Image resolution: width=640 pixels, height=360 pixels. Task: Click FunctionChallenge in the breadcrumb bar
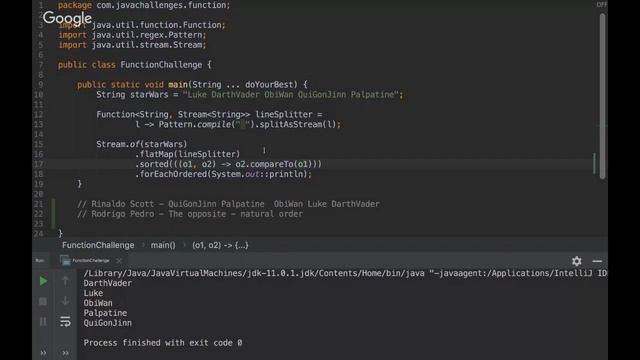[x=98, y=245]
